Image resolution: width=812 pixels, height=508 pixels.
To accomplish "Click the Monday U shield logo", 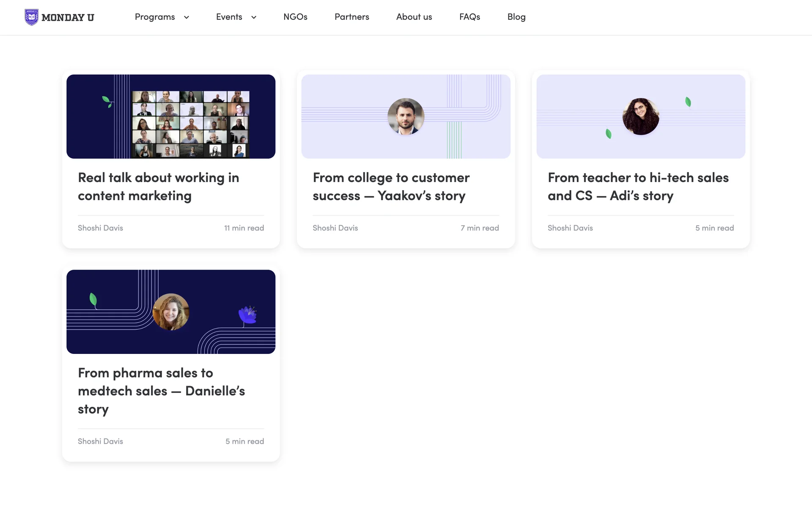I will (x=31, y=17).
